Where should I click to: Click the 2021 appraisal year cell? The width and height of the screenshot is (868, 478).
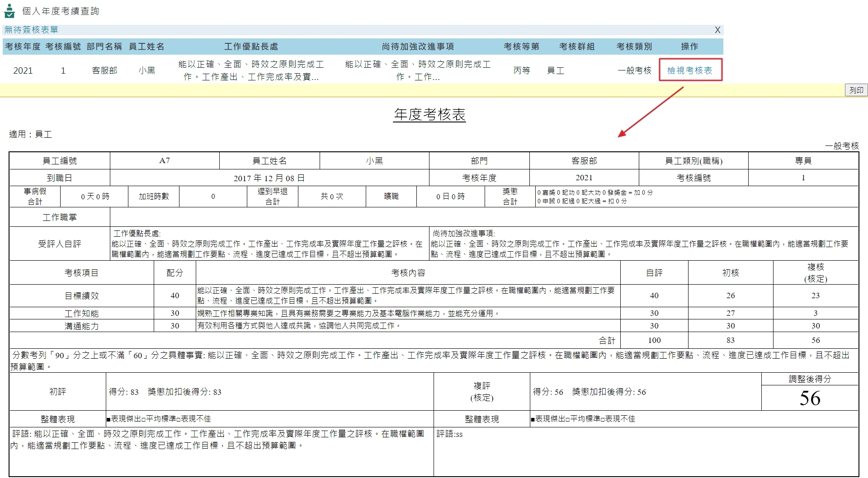tap(22, 70)
